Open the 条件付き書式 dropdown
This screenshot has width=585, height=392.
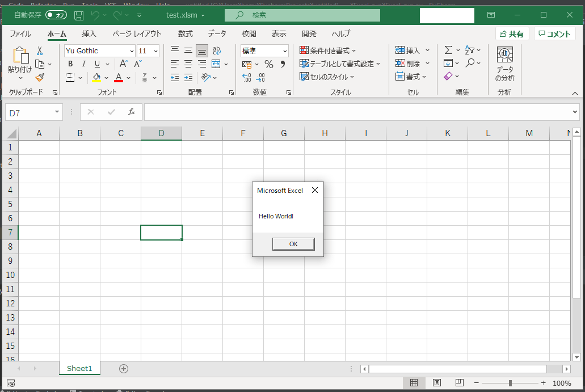[327, 50]
